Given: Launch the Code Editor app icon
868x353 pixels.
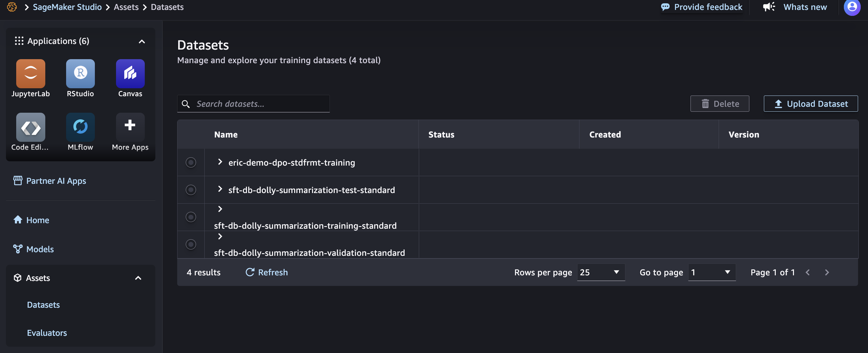Looking at the screenshot, I should (31, 127).
